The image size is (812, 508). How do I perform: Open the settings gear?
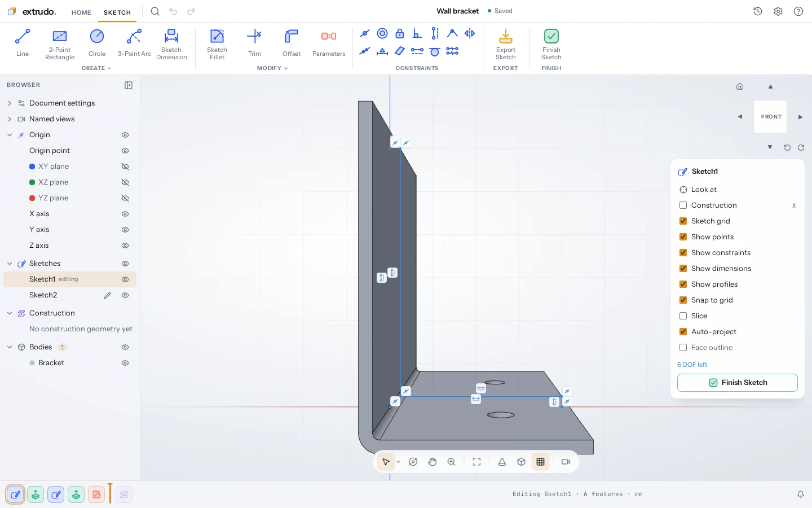[778, 11]
